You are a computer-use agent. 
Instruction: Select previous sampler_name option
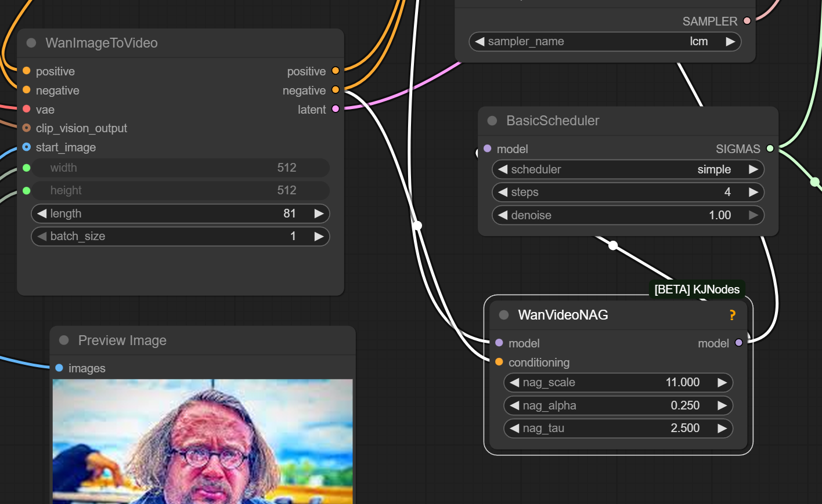(479, 41)
